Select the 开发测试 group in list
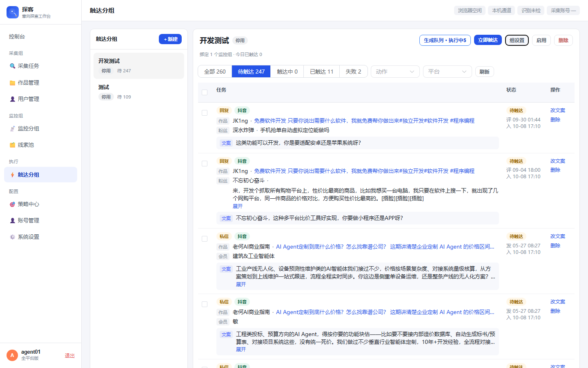This screenshot has height=368, width=588. [139, 65]
